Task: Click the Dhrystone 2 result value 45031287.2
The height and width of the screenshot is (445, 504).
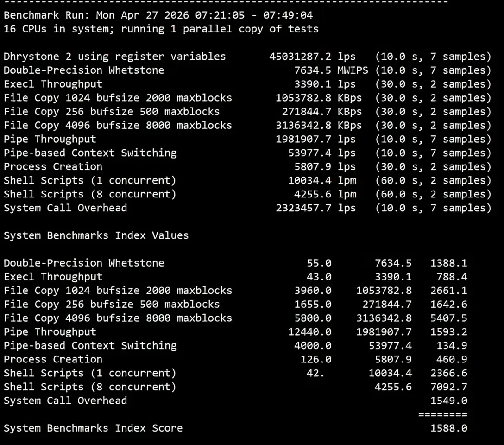Action: tap(300, 56)
